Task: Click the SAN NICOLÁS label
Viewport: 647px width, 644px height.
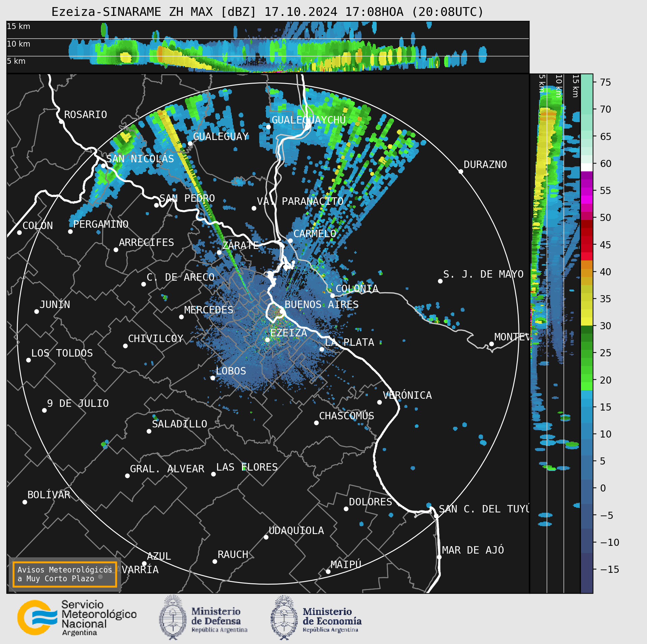Action: point(140,159)
